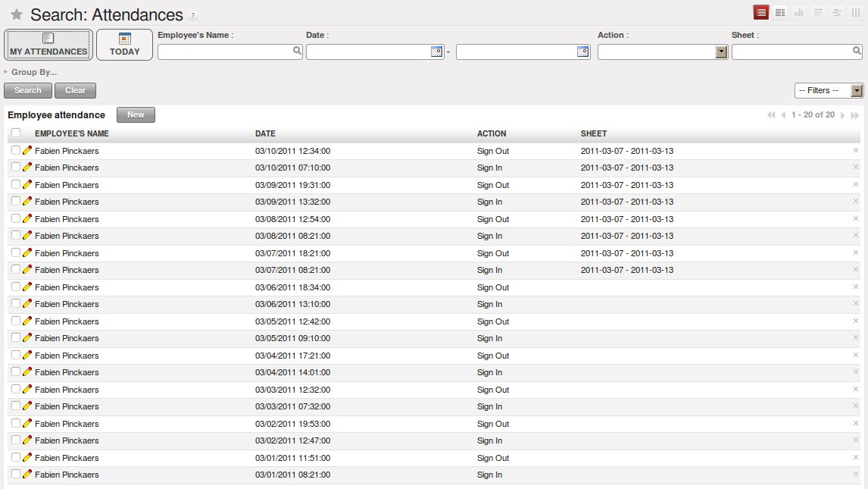The image size is (868, 489).
Task: Click the help question mark next to the title
Action: pos(193,16)
